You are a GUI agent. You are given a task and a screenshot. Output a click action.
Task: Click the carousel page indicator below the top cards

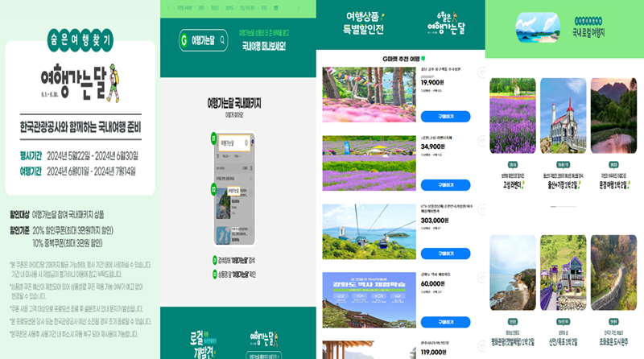coord(563,206)
